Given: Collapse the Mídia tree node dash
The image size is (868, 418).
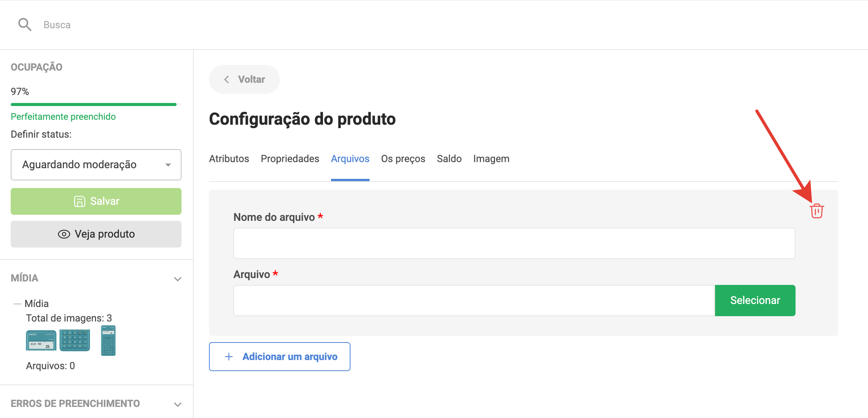Looking at the screenshot, I should coord(17,304).
